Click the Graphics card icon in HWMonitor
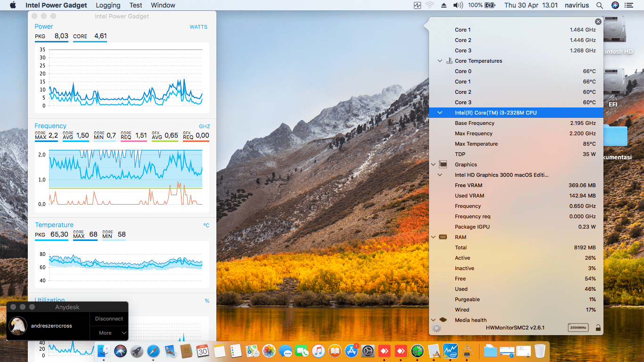Screen dimensions: 644x362 click(x=443, y=165)
